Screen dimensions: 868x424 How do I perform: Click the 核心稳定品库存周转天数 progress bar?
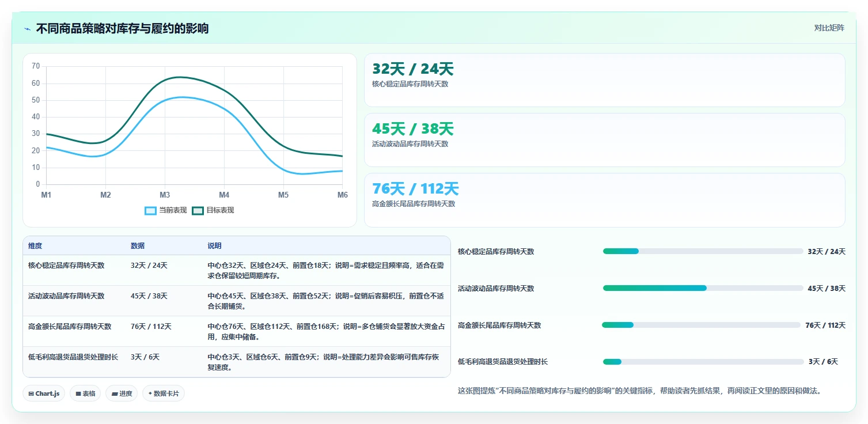pyautogui.click(x=703, y=251)
